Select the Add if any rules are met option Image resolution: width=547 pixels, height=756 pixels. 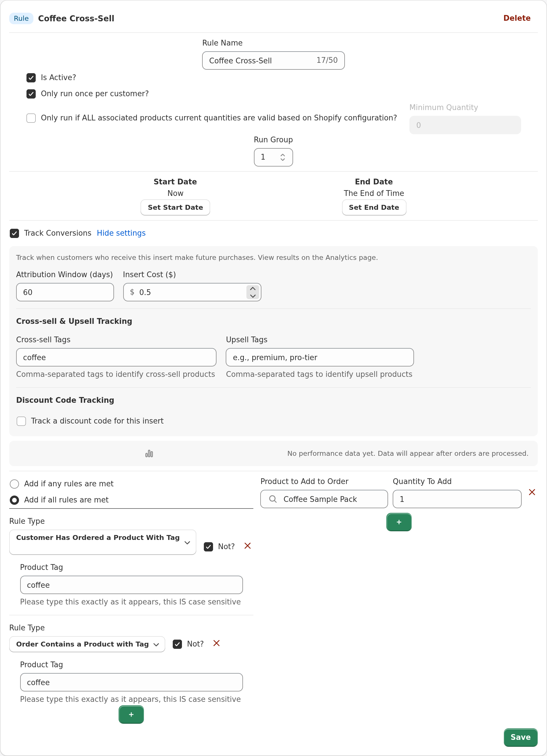[14, 484]
